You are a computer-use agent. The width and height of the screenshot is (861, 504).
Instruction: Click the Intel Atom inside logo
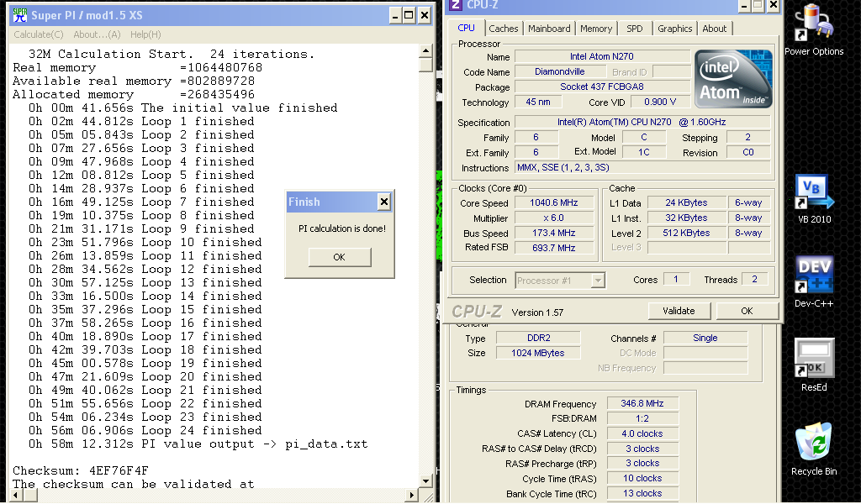click(733, 78)
